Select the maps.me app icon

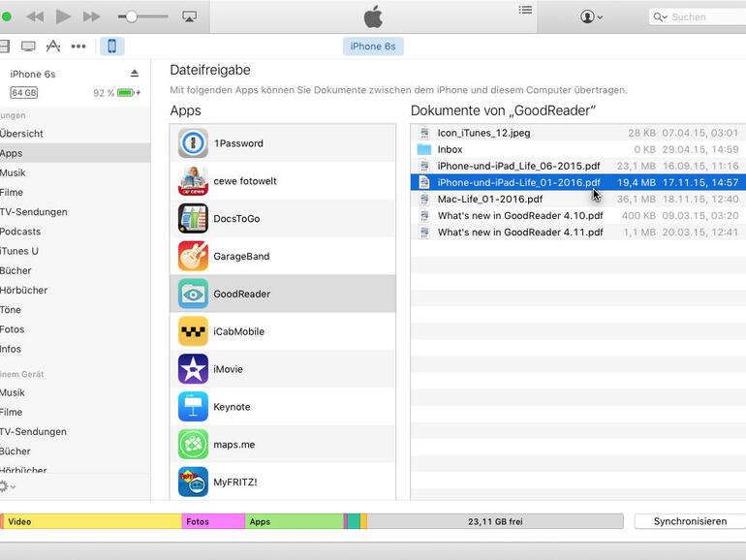pyautogui.click(x=193, y=444)
